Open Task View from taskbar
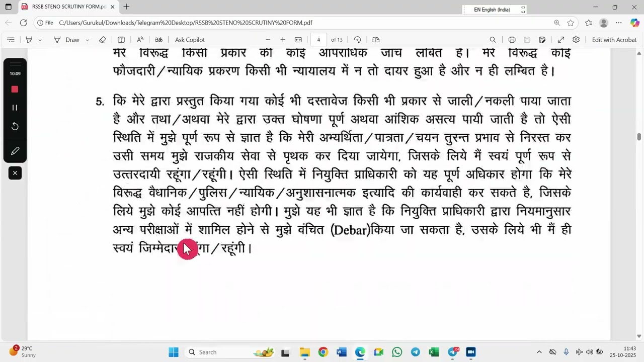This screenshot has width=644, height=362. 285,352
